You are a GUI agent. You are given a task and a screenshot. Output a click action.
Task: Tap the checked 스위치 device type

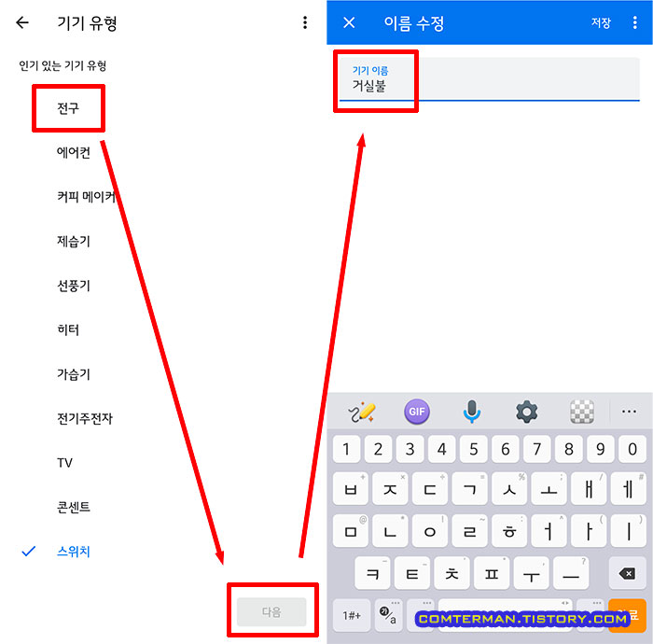pos(74,552)
